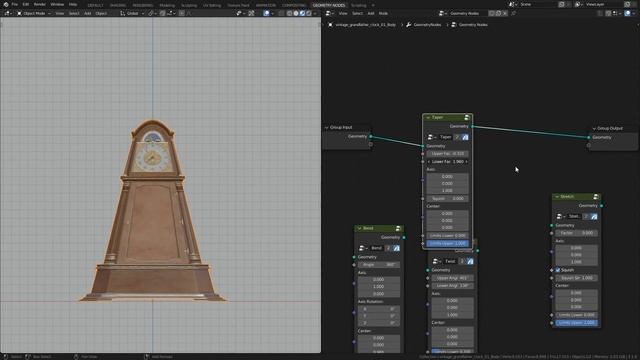
Task: Open the snap options dropdown
Action: click(170, 13)
